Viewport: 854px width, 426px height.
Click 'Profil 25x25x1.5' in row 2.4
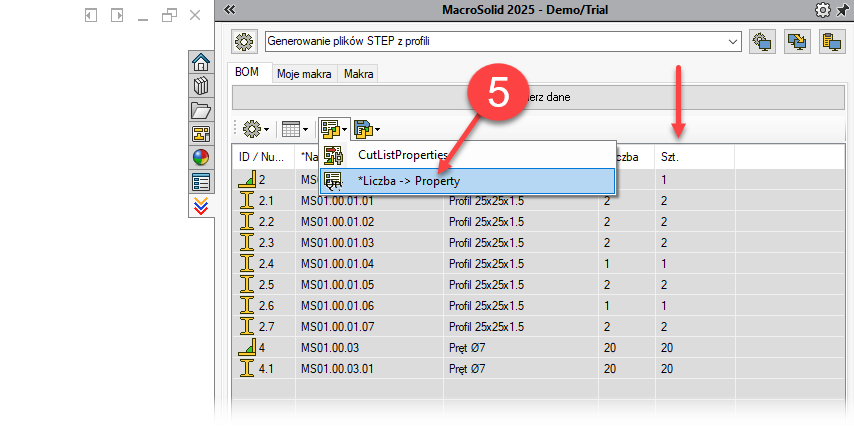[486, 264]
